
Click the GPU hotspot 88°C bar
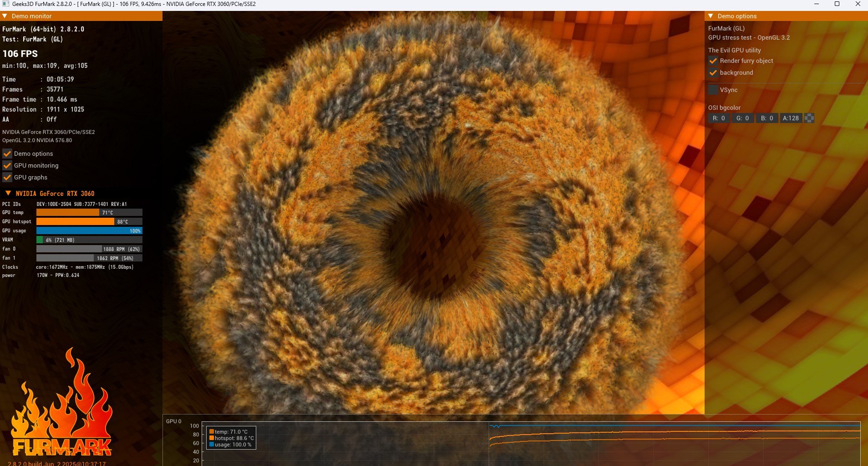click(89, 221)
